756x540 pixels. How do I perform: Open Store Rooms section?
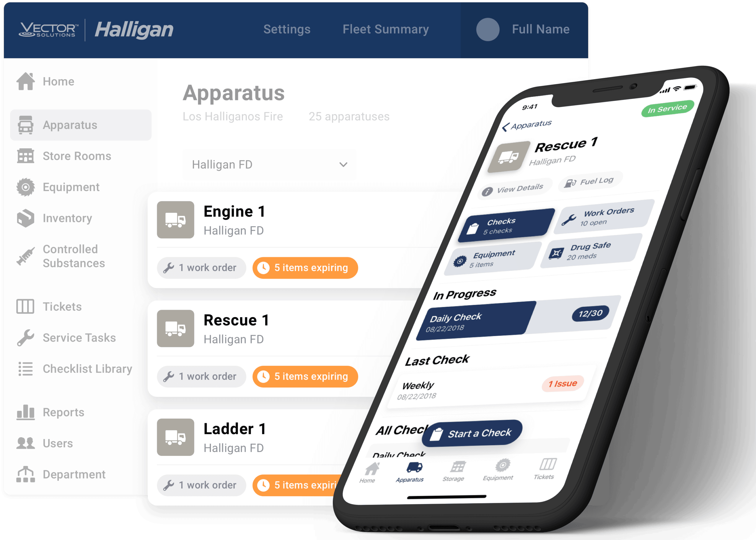76,156
